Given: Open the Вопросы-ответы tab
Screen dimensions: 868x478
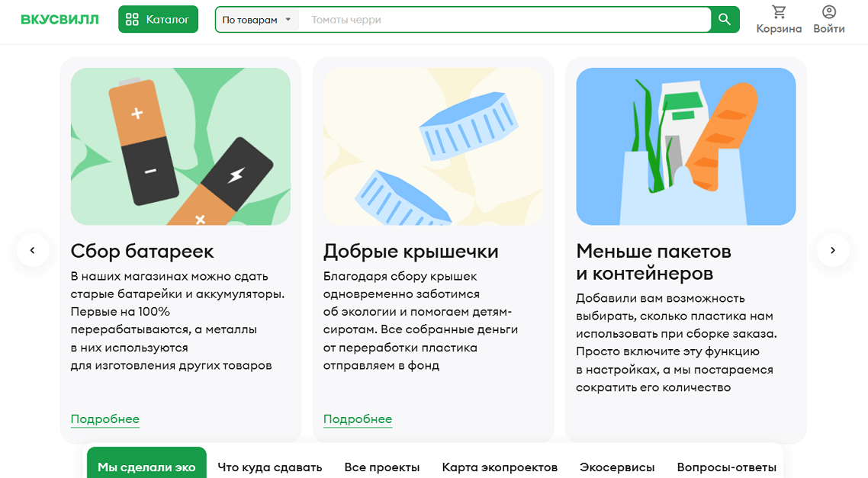Looking at the screenshot, I should (727, 467).
